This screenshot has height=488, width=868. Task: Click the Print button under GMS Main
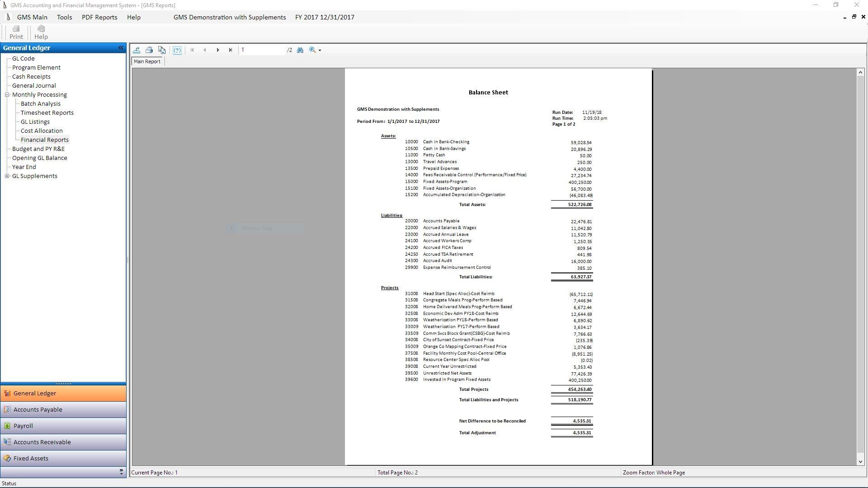[16, 32]
